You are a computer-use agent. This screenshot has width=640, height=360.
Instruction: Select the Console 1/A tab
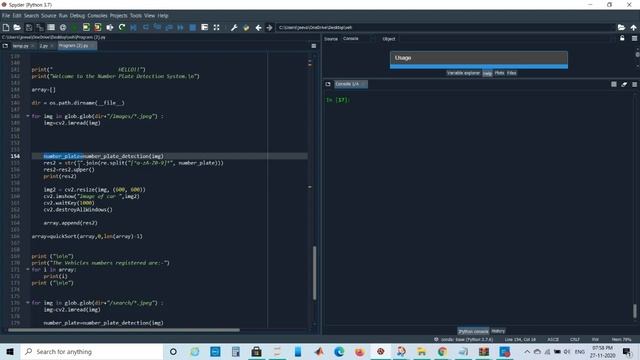(350, 84)
